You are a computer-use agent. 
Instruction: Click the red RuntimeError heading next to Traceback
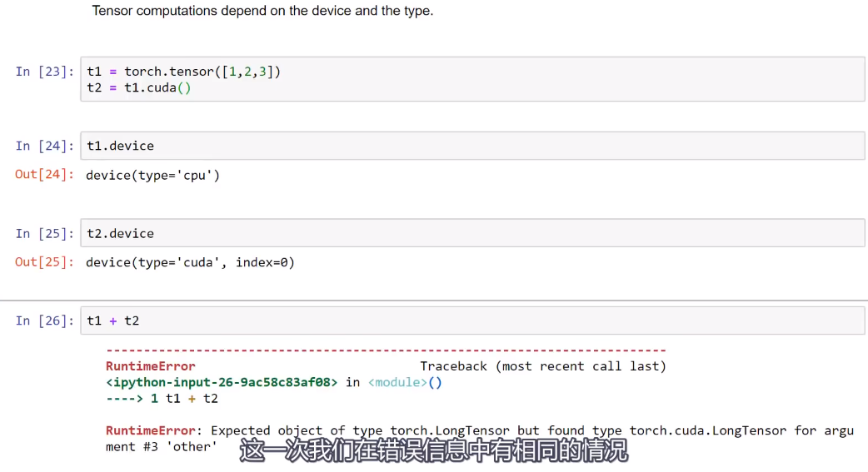coord(151,366)
